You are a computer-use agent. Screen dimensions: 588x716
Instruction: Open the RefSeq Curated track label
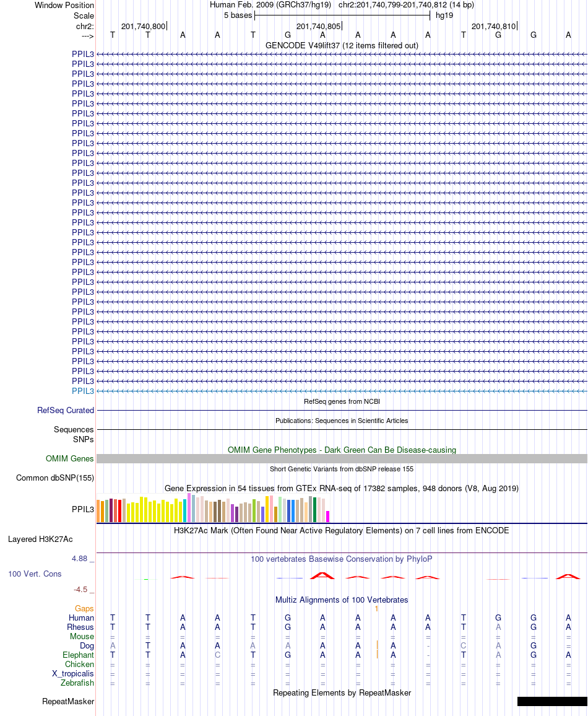pos(66,410)
